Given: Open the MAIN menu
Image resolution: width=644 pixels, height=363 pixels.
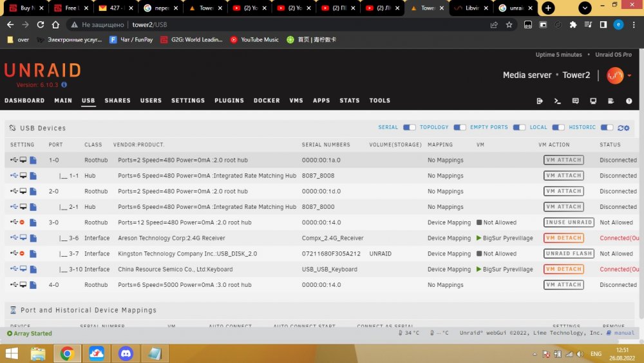Looking at the screenshot, I should click(63, 101).
